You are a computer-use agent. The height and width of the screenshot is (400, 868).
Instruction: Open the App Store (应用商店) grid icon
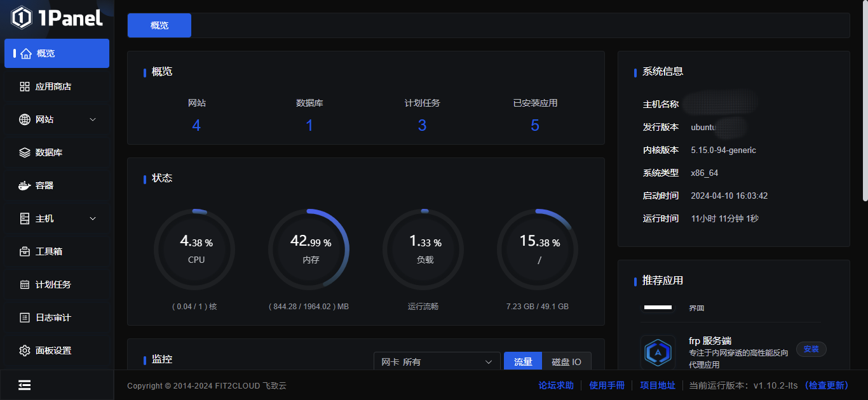(25, 86)
